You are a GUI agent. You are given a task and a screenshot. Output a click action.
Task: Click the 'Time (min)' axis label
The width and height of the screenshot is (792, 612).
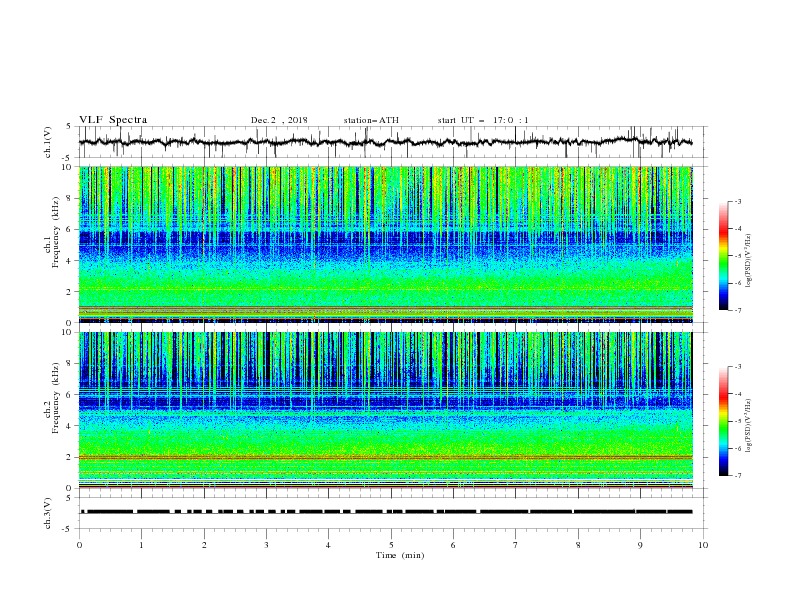tap(400, 555)
